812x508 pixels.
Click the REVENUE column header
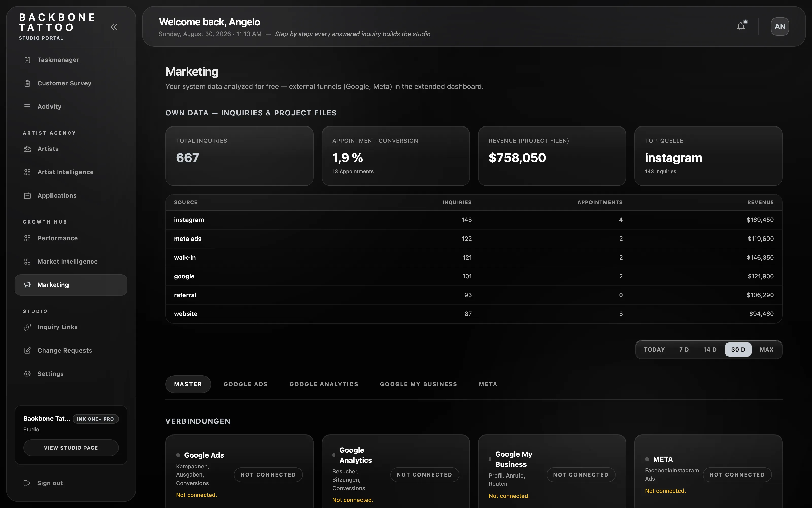tap(760, 203)
